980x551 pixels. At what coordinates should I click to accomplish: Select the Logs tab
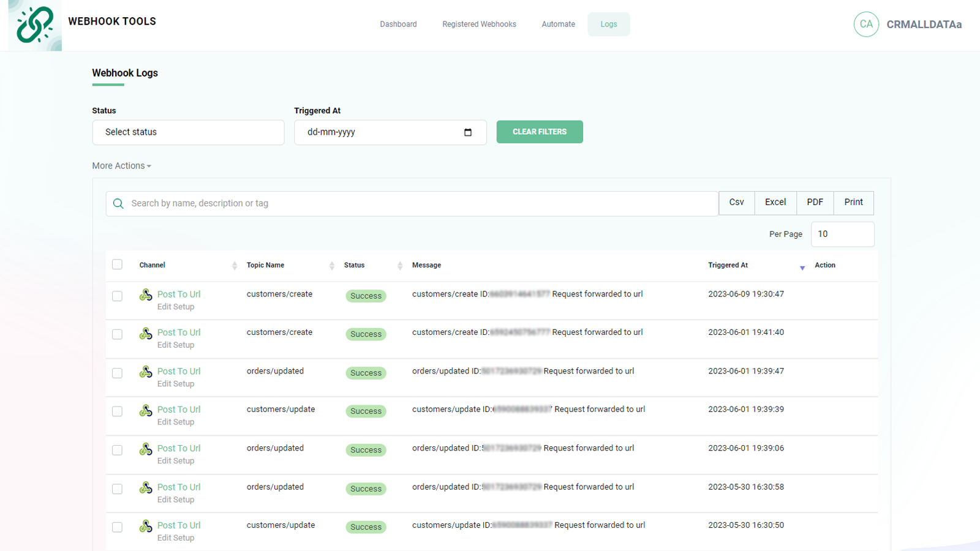tap(609, 24)
